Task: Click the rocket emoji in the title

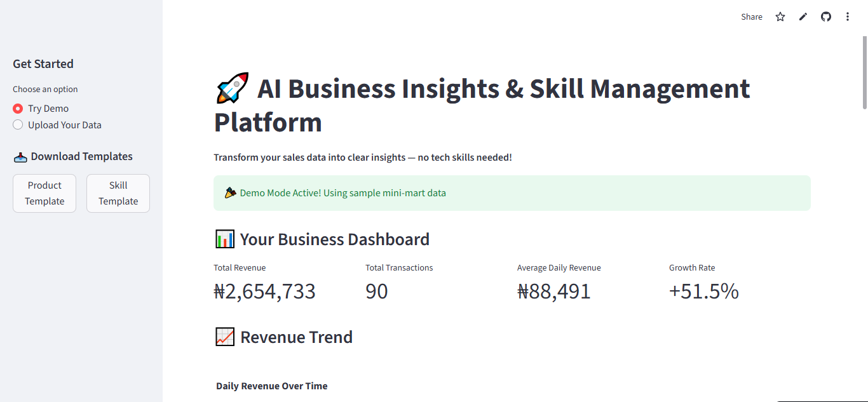Action: tap(232, 89)
